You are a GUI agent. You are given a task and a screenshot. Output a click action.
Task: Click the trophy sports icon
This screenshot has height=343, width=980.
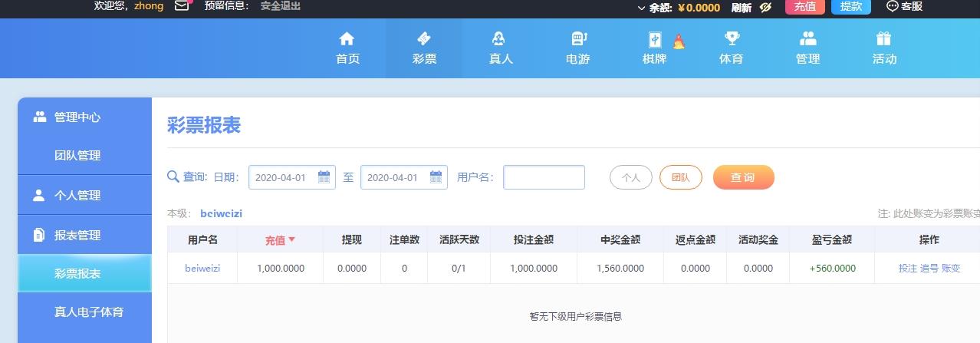point(732,38)
